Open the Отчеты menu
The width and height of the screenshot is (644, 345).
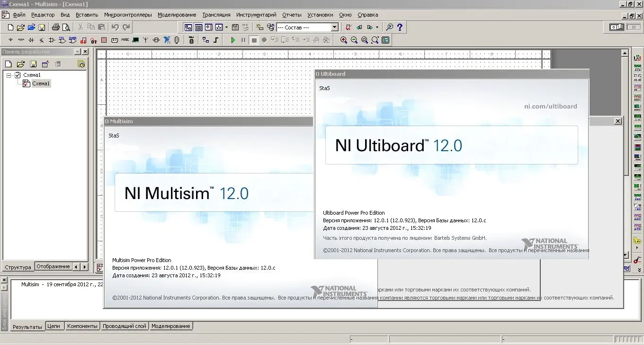coord(292,15)
